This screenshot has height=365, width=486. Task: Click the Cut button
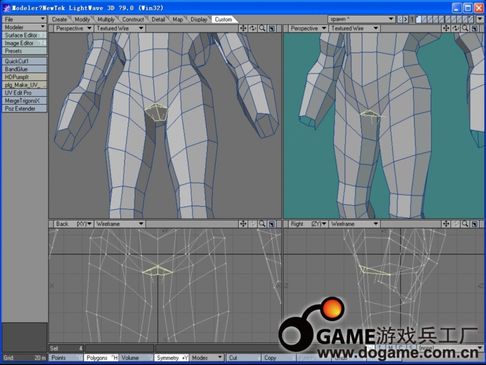coord(243,358)
